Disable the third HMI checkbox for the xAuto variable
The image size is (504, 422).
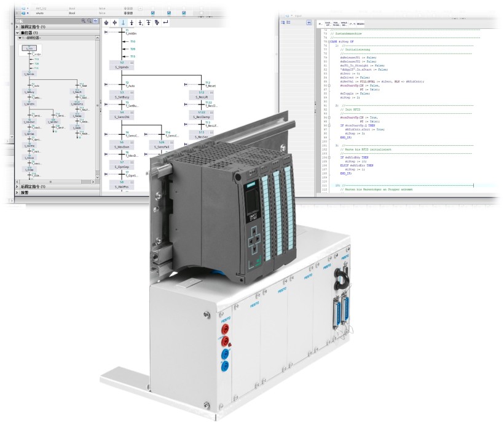pyautogui.click(x=183, y=12)
